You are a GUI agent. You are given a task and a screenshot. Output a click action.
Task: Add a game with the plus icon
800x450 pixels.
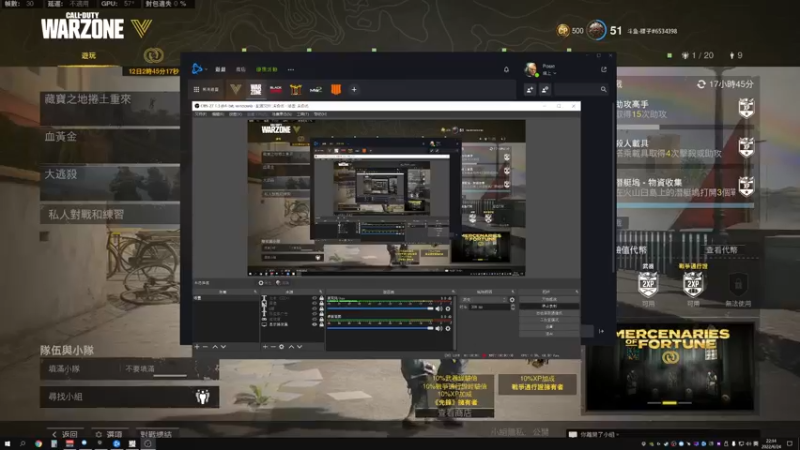click(354, 89)
